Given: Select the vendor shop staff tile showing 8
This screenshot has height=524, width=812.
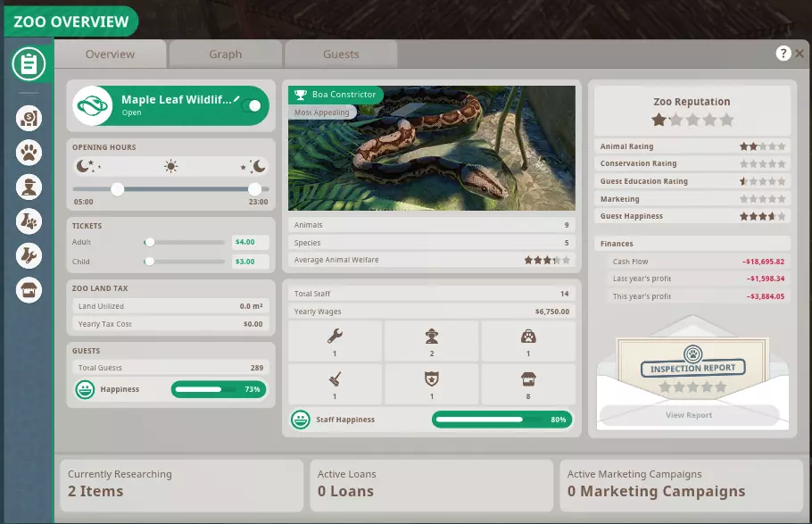Looking at the screenshot, I should coord(528,384).
